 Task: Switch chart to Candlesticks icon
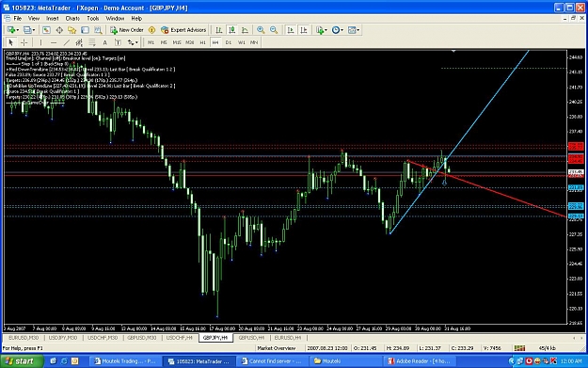(232, 30)
